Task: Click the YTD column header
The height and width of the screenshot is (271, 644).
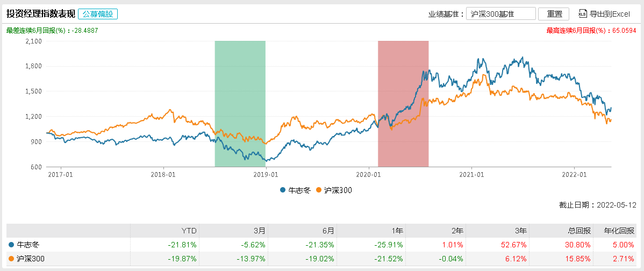Action: pos(189,230)
